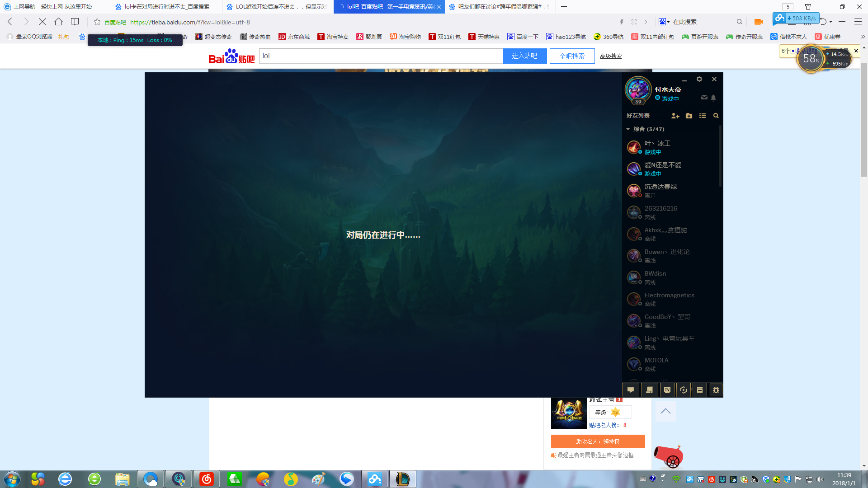
Task: Open the chat bubble panel
Action: click(631, 390)
